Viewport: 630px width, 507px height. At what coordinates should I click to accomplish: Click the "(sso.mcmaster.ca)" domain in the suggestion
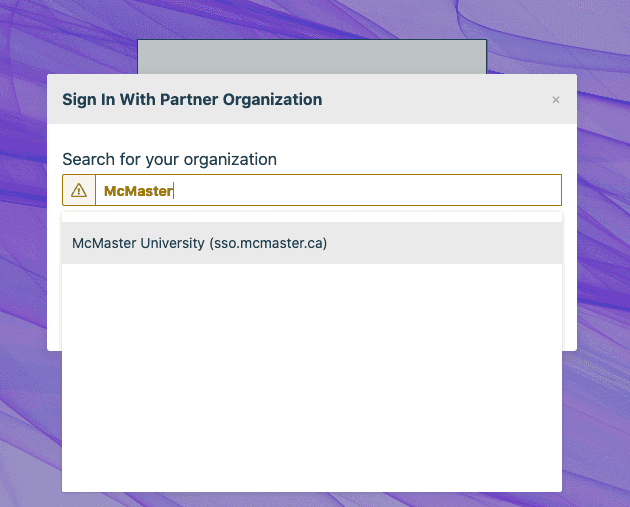click(268, 243)
